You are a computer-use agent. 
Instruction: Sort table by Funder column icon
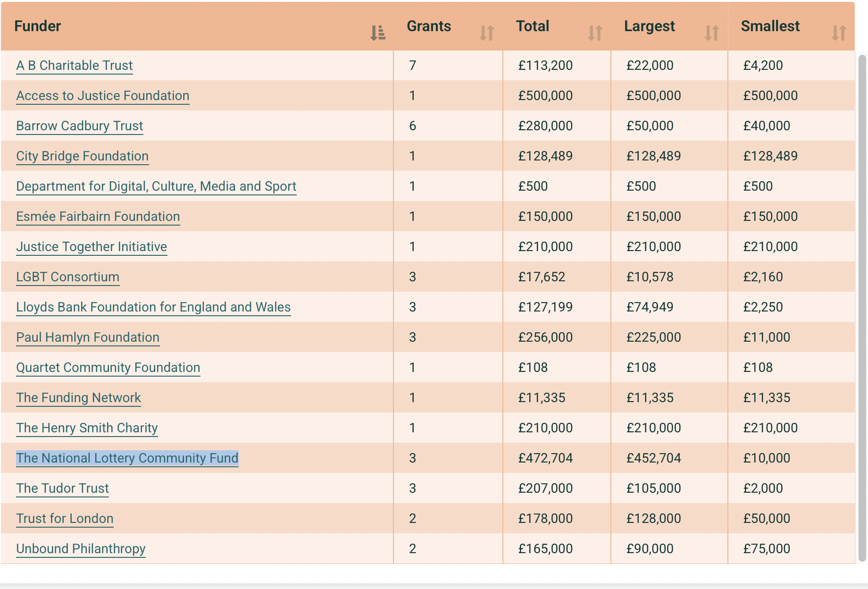coord(378,33)
